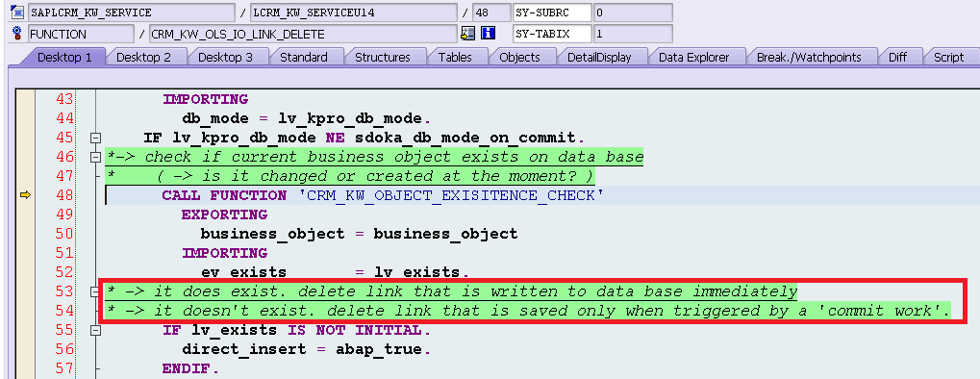Click variable sdoka_db_mode_on_commit on line 45
Image resolution: width=980 pixels, height=379 pixels.
[x=465, y=138]
